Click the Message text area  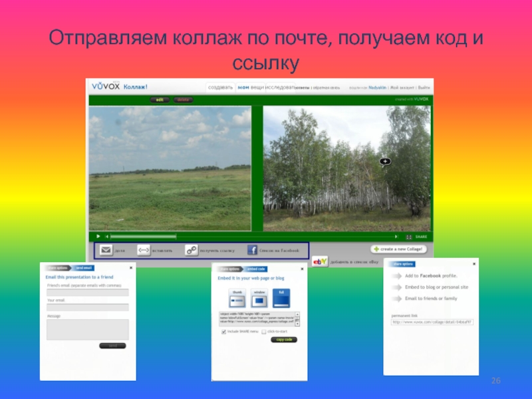pyautogui.click(x=88, y=329)
